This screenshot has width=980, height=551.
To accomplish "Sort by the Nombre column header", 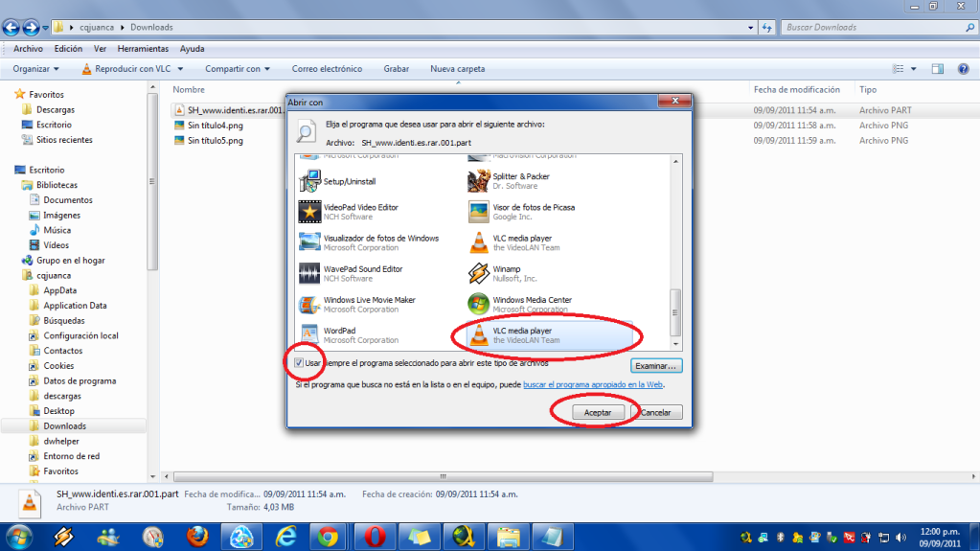I will pos(189,89).
